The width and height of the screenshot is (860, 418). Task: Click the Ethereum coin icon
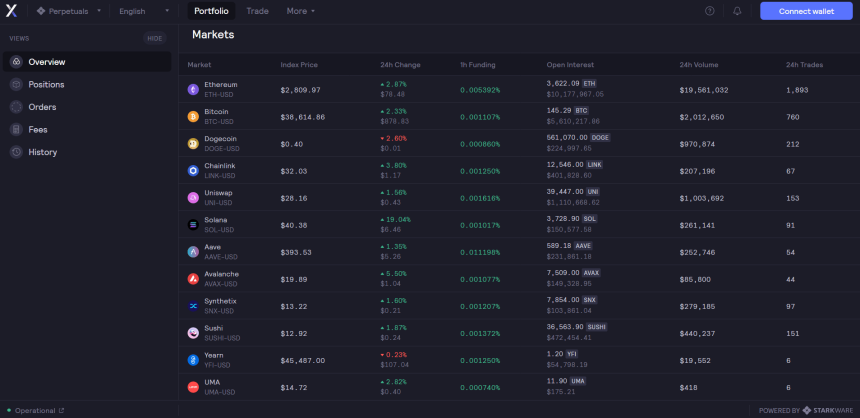click(193, 89)
